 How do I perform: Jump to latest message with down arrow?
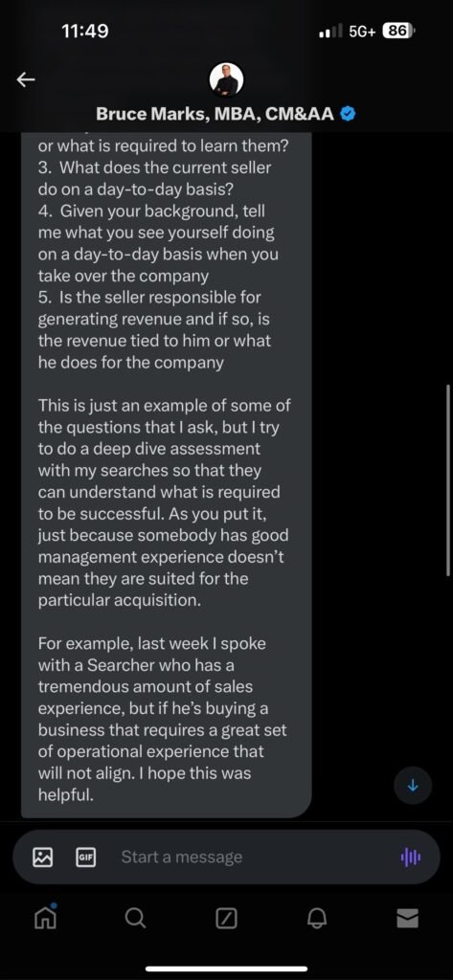click(413, 786)
